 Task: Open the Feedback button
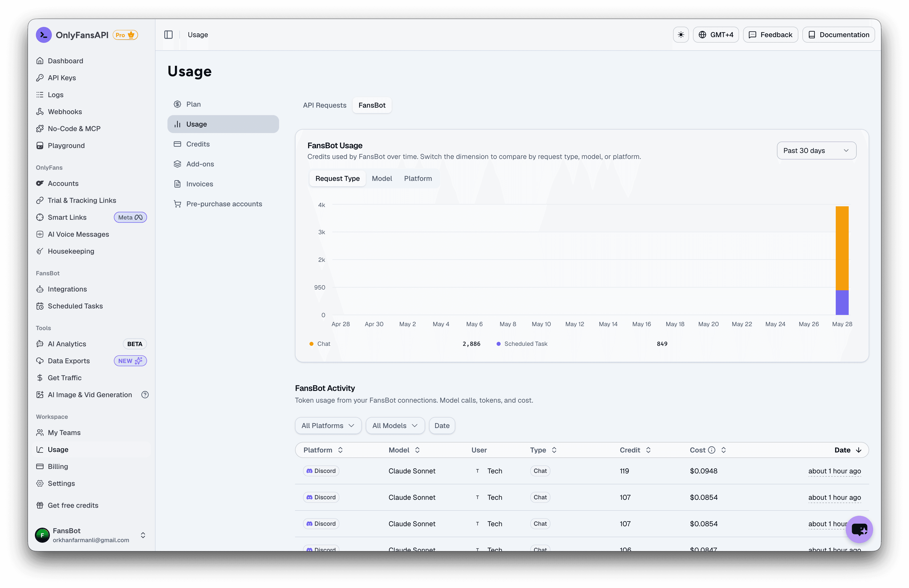tap(770, 35)
